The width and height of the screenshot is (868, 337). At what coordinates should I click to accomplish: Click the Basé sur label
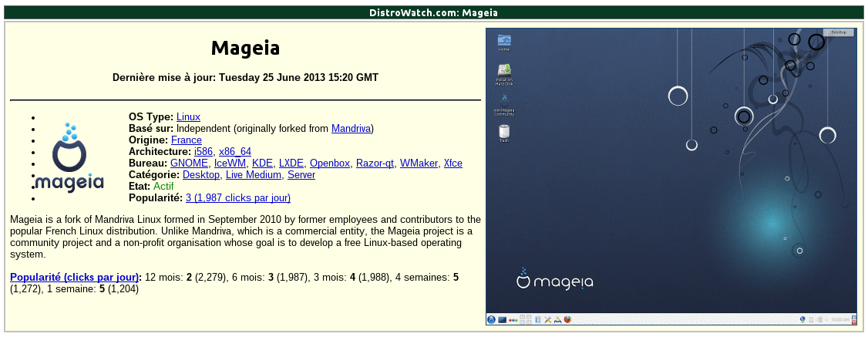151,128
